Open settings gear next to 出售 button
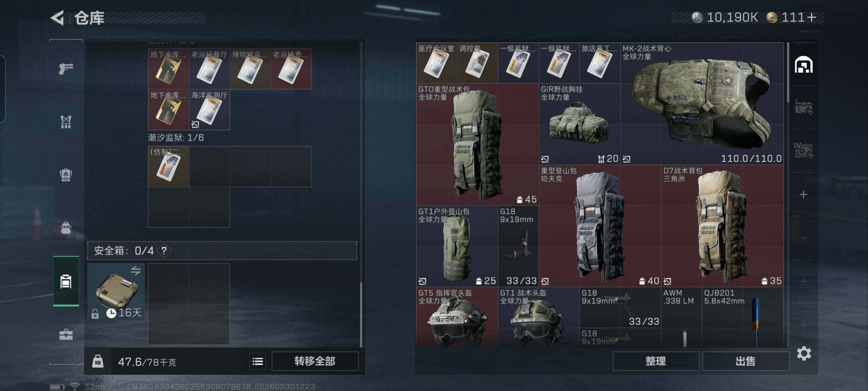This screenshot has height=391, width=868. click(803, 353)
